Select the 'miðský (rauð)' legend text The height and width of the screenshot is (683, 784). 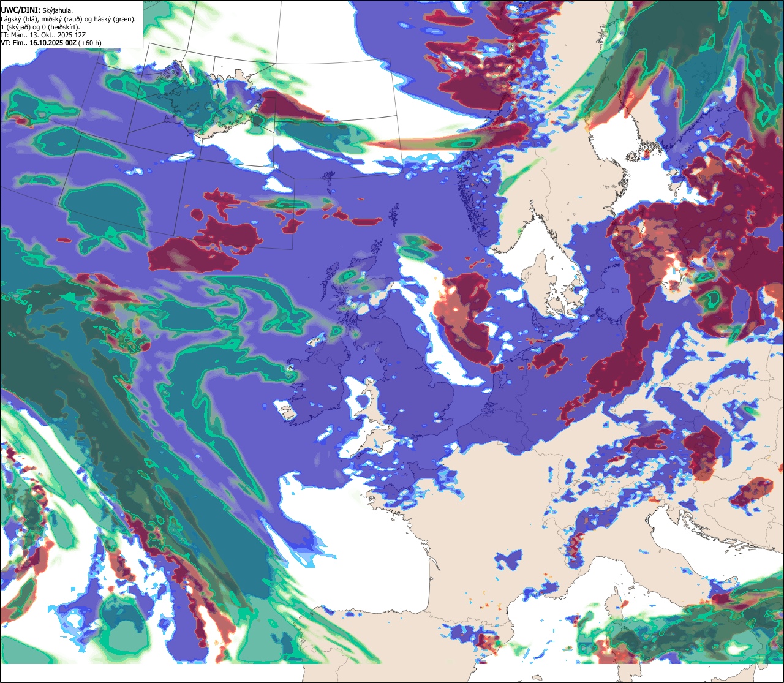click(61, 20)
